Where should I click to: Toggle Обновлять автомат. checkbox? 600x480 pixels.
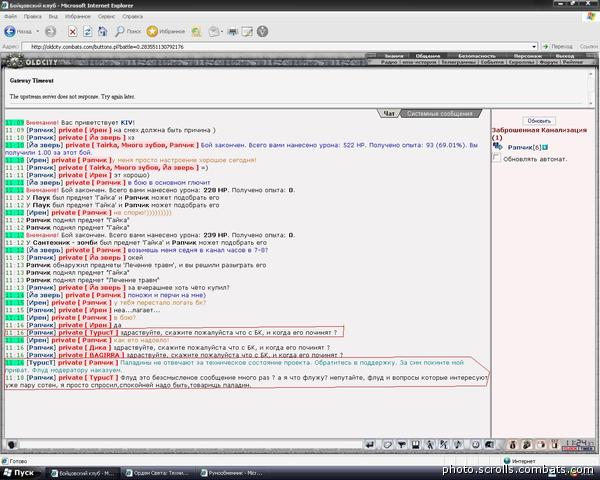496,158
